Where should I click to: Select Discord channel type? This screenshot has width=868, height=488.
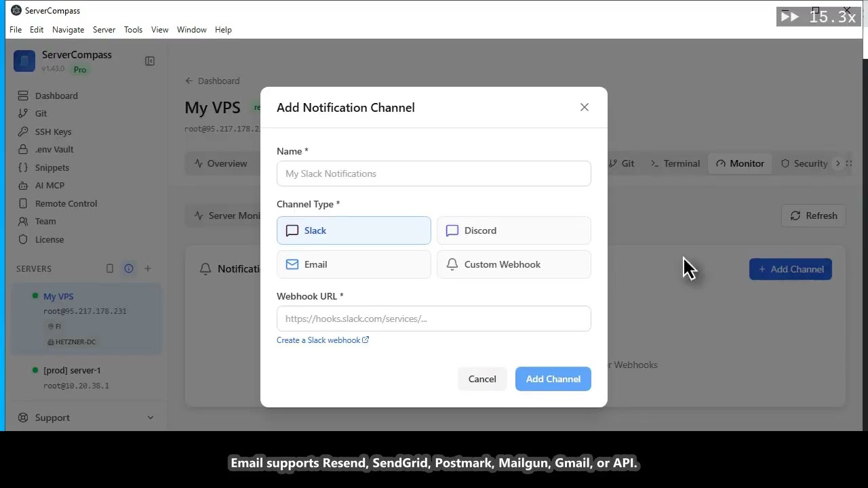tap(514, 230)
